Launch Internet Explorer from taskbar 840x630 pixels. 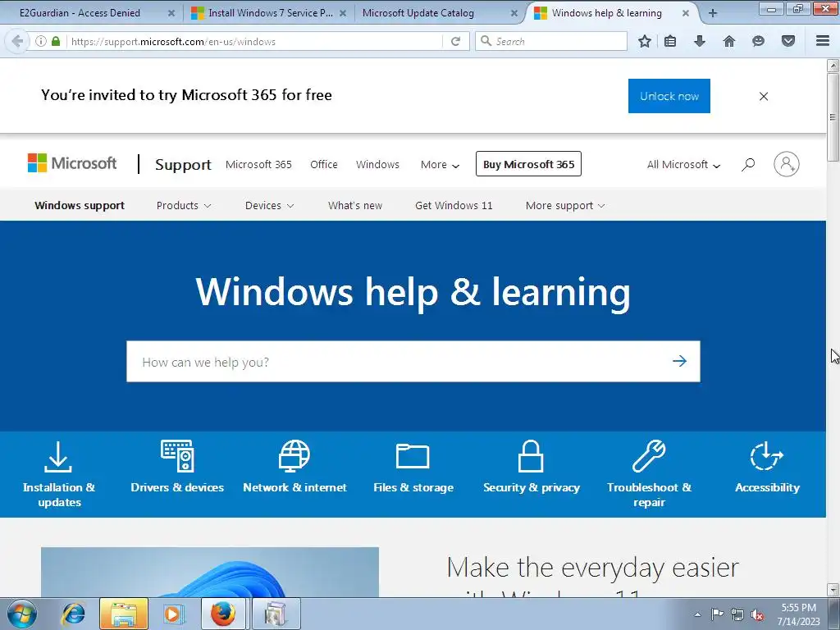point(73,614)
